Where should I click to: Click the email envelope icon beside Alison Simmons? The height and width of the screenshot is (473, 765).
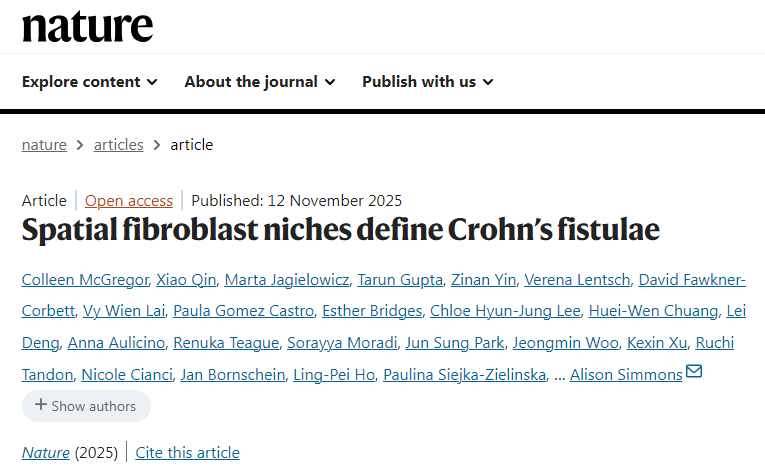[694, 373]
